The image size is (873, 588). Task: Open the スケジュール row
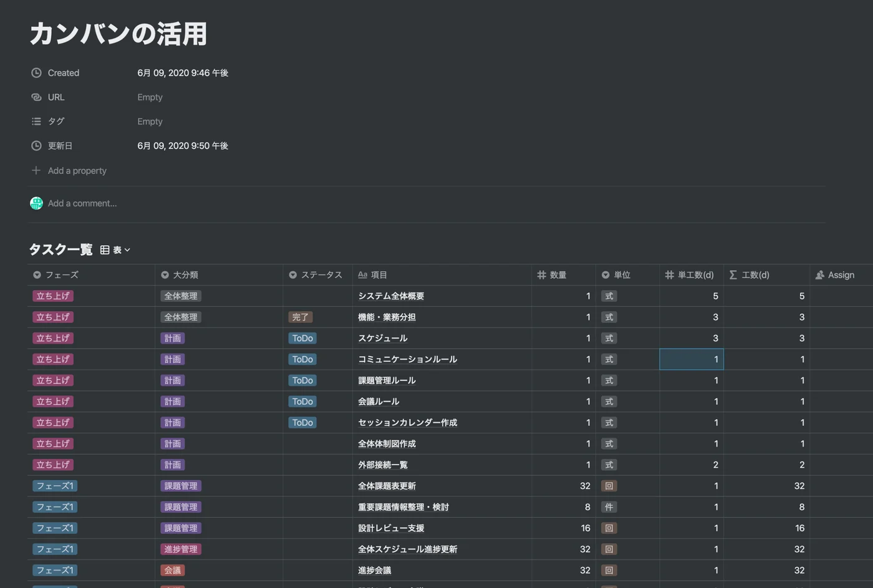(x=383, y=339)
